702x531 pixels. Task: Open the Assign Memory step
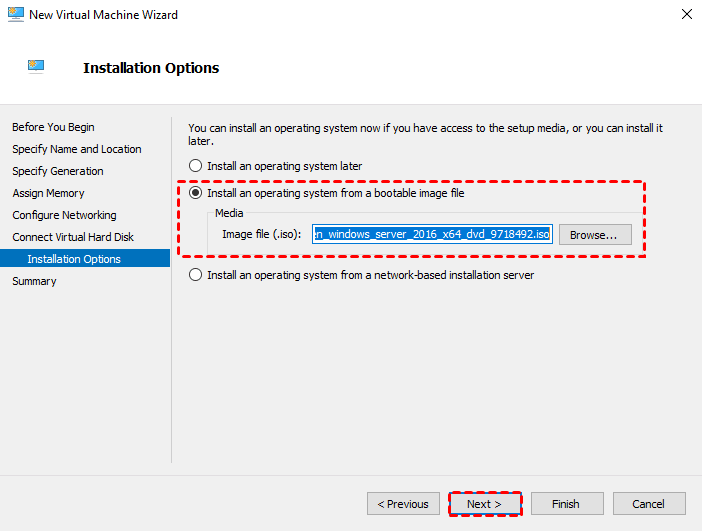coord(48,193)
